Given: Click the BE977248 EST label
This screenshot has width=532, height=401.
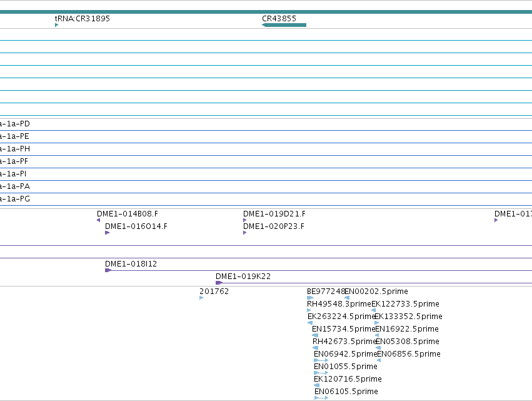Looking at the screenshot, I should click(326, 292).
